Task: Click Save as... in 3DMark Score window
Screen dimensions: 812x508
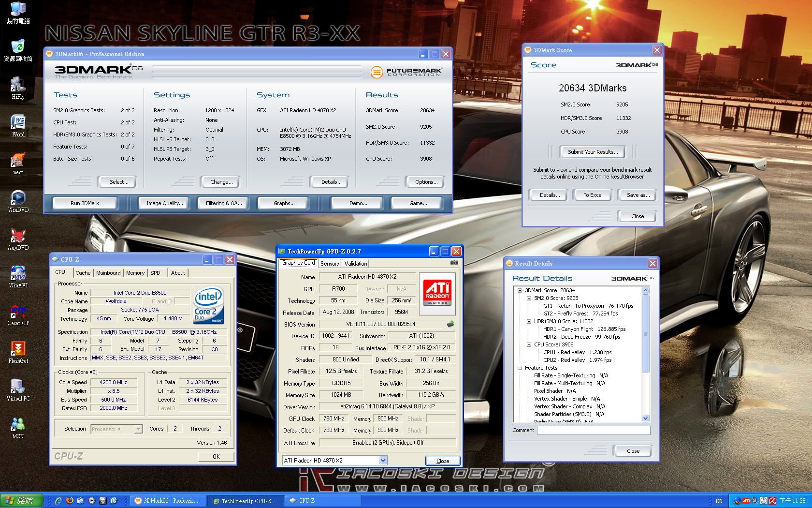Action: (x=638, y=195)
